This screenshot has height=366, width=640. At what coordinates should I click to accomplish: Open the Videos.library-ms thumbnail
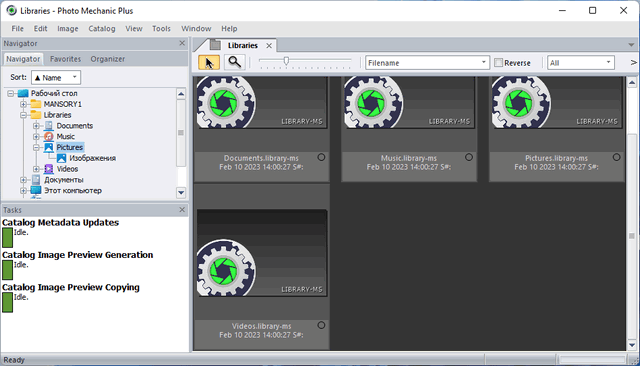(x=261, y=253)
